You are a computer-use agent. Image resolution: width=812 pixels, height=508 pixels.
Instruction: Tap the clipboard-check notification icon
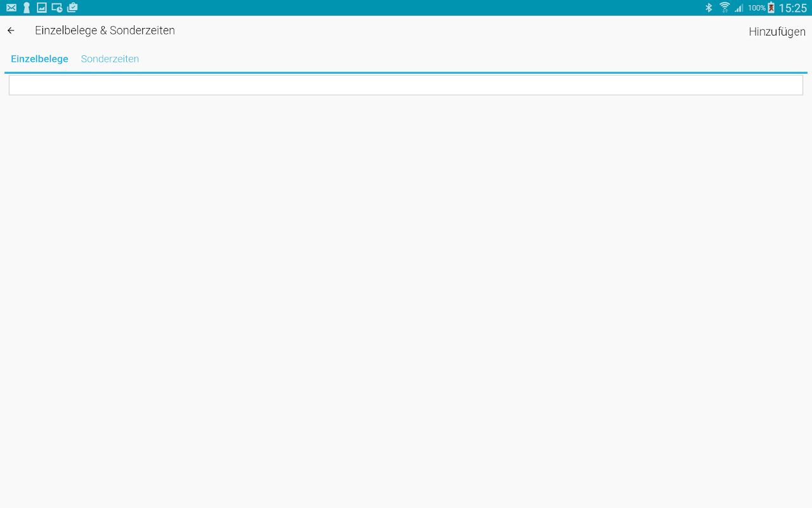click(x=72, y=8)
